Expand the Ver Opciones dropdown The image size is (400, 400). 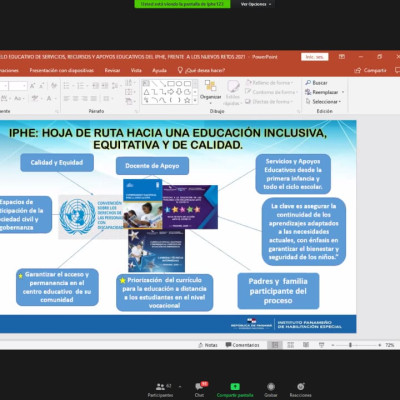[256, 4]
